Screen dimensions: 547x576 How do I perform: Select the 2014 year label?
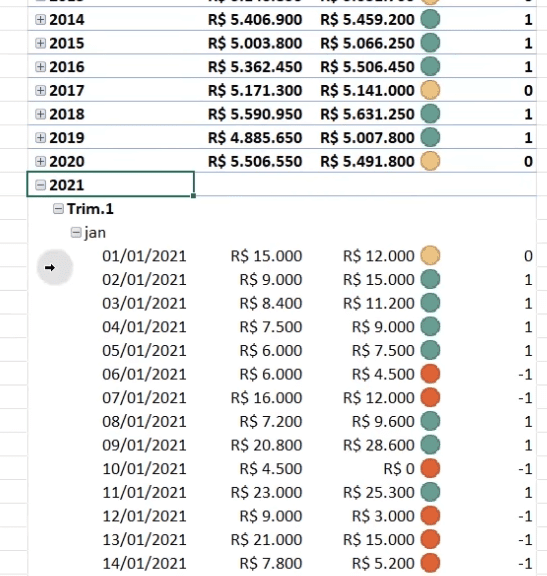coord(67,19)
